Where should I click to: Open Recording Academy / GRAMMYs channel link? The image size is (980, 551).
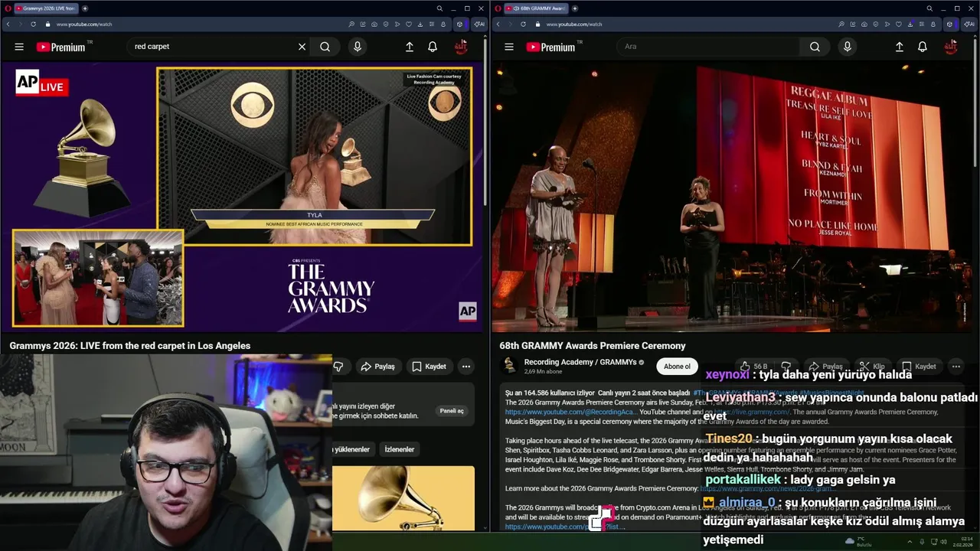click(x=580, y=362)
